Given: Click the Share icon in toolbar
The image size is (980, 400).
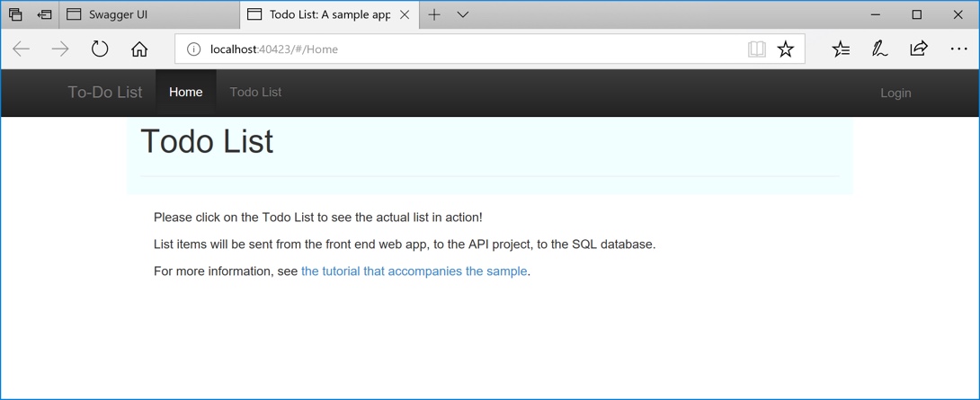Looking at the screenshot, I should click(x=919, y=49).
